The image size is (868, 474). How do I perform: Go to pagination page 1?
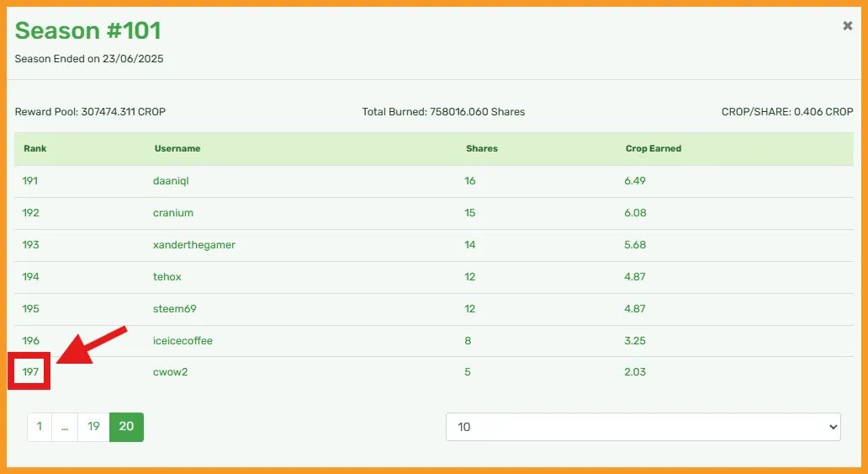[x=40, y=427]
